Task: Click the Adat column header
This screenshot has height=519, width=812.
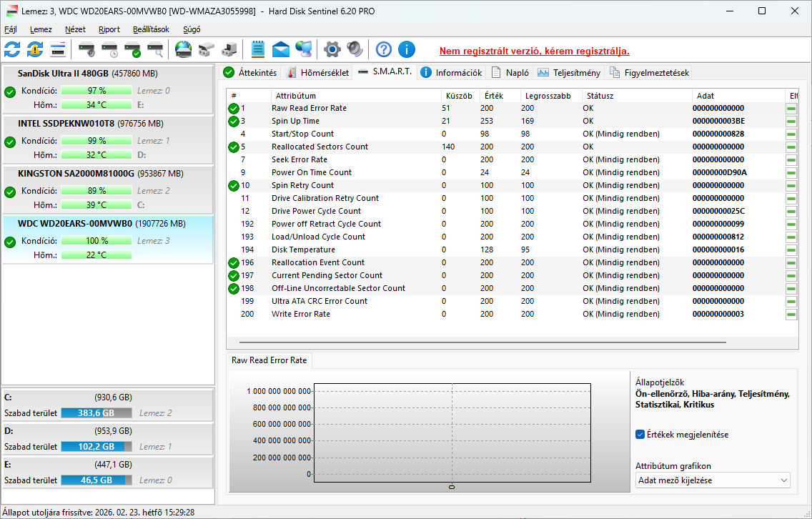Action: (x=738, y=96)
